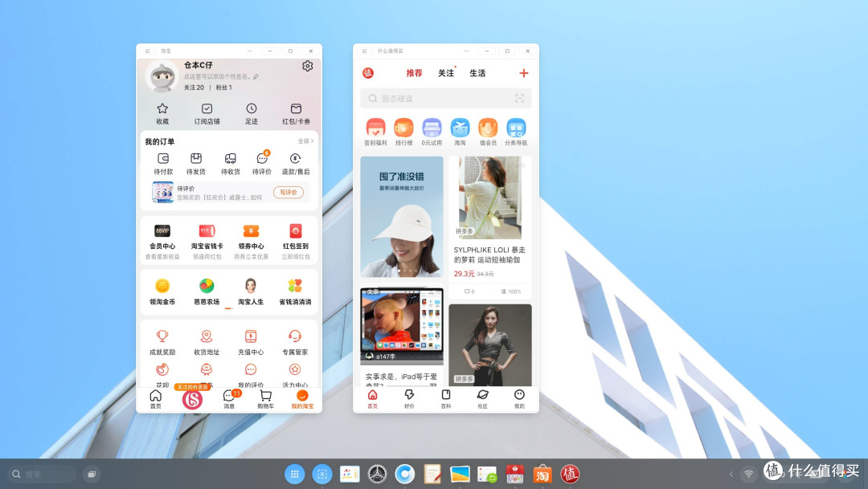The height and width of the screenshot is (489, 868).
Task: Open 好价 tab in 什么值得买
Action: [x=409, y=398]
